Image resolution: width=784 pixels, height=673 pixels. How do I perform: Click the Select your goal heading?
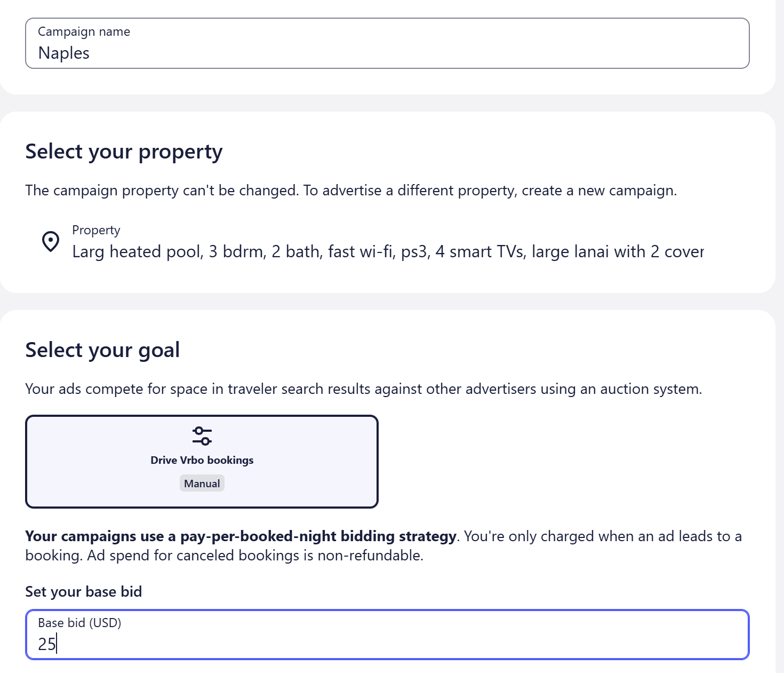pos(102,351)
